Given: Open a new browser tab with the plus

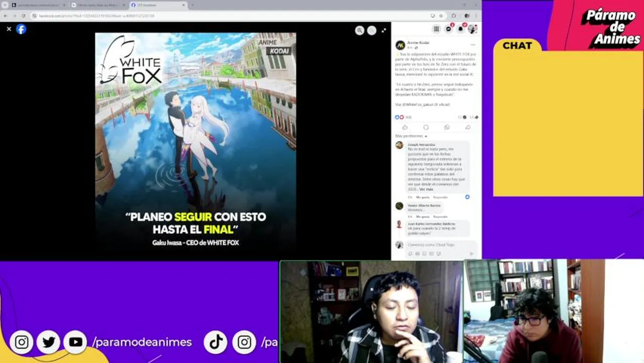Looking at the screenshot, I should pos(192,5).
